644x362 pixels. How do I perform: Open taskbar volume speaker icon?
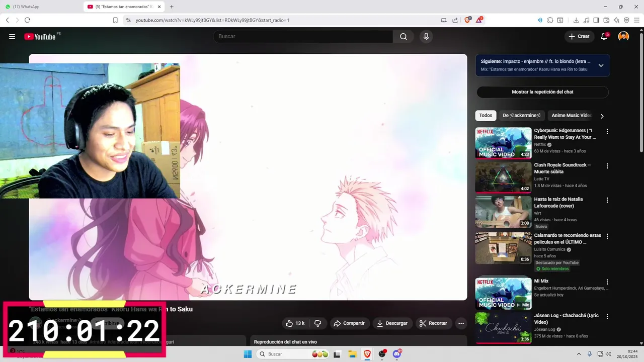pyautogui.click(x=608, y=354)
